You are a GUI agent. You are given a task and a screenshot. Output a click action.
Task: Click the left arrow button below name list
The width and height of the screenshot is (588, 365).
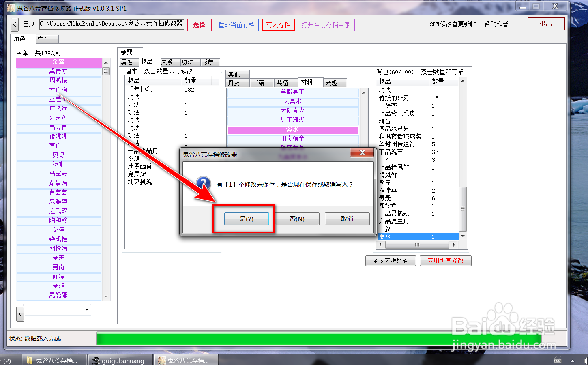click(20, 313)
